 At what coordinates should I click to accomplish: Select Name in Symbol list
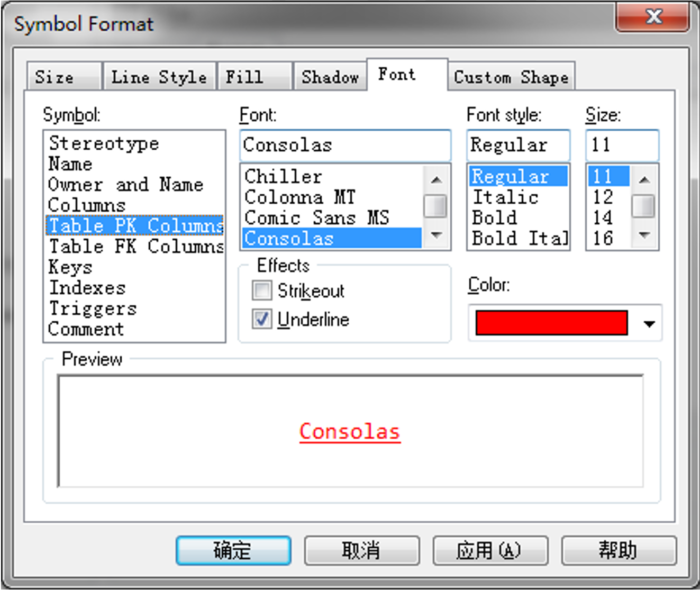click(x=134, y=164)
